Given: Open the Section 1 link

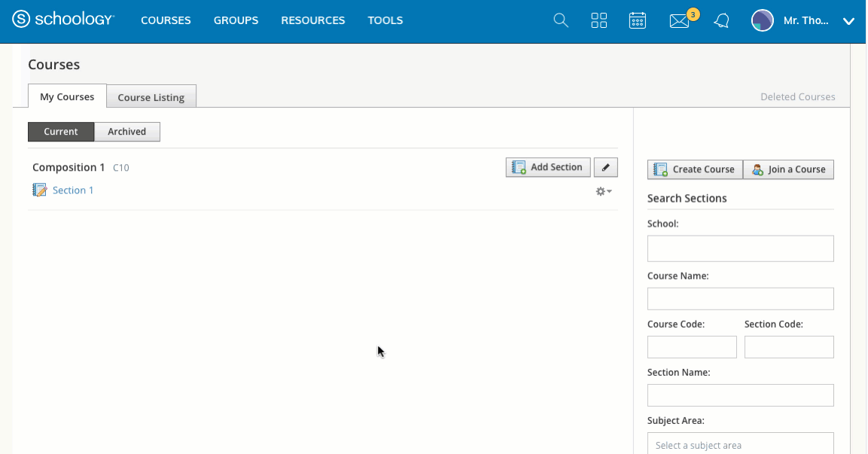Looking at the screenshot, I should pos(73,190).
